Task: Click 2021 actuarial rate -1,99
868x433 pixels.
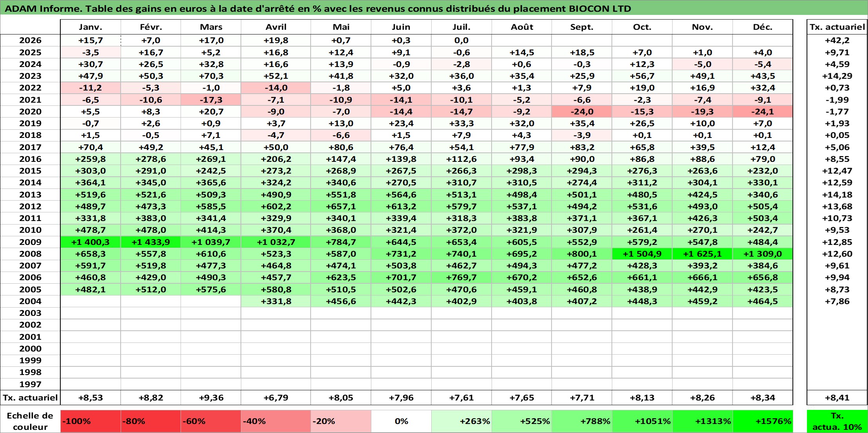Action: [x=837, y=100]
